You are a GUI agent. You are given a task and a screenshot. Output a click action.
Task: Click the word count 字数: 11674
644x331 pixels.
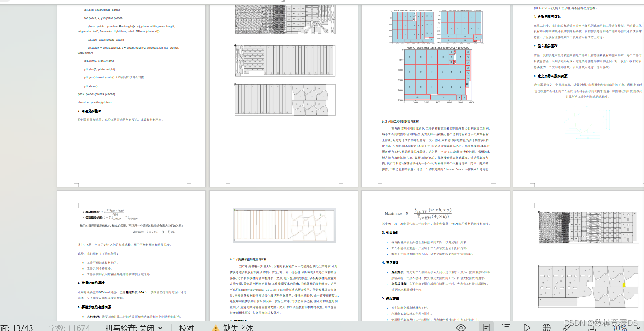tap(69, 328)
